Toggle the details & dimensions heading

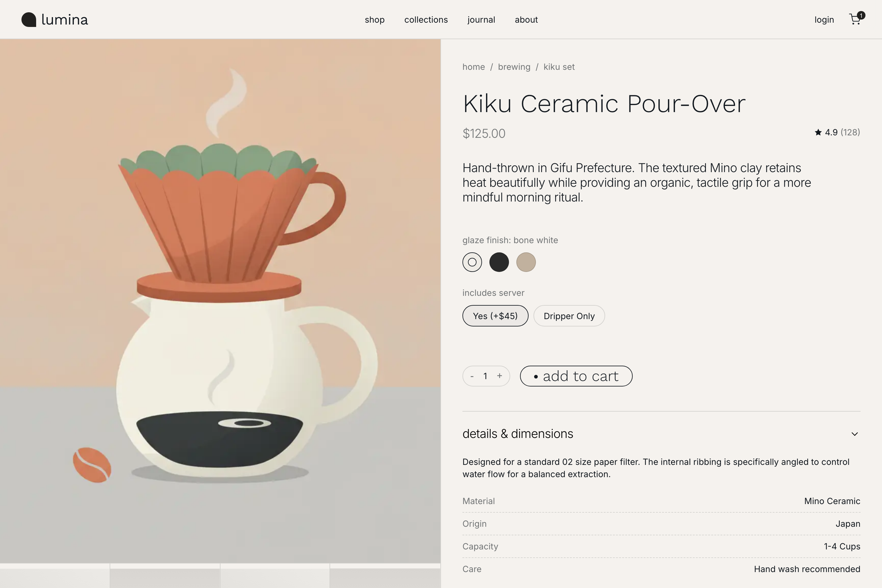pos(518,434)
